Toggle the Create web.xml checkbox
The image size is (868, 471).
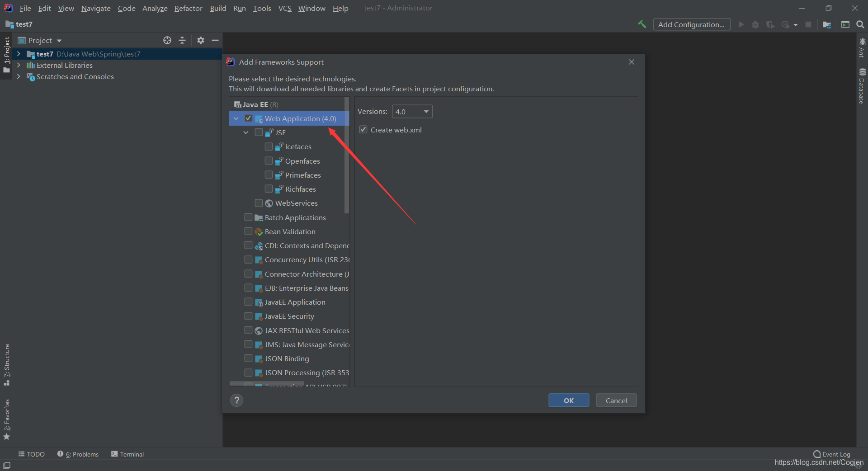point(363,129)
